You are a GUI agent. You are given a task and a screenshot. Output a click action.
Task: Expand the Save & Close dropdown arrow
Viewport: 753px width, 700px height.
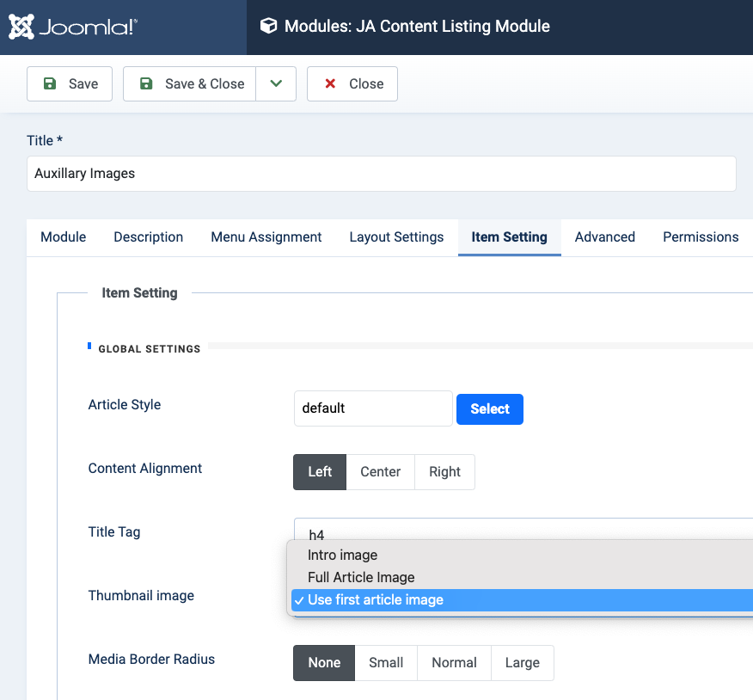click(x=276, y=83)
